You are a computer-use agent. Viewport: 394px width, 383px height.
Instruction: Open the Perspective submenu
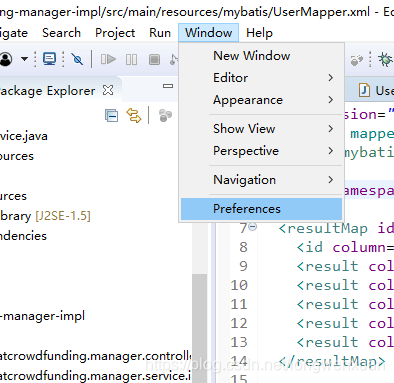[x=261, y=151]
